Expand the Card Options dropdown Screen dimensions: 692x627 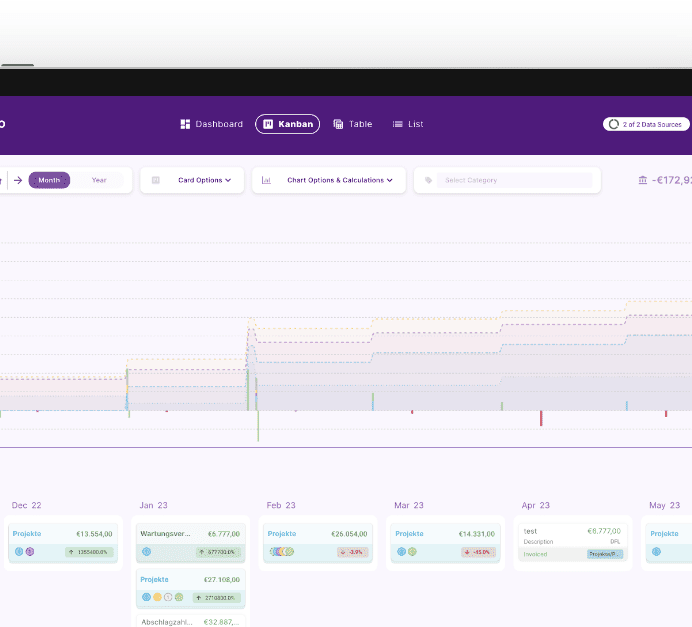pos(204,180)
